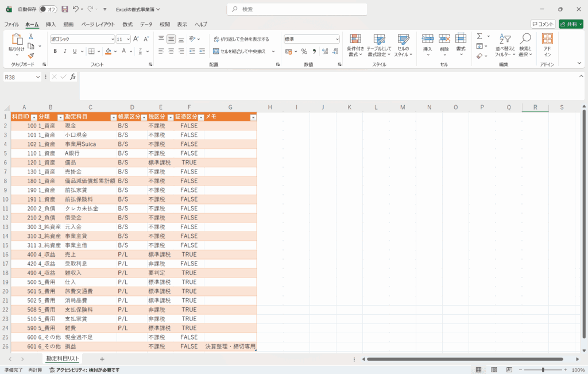This screenshot has width=588, height=374.
Task: Click the コメント comments button
Action: click(543, 24)
